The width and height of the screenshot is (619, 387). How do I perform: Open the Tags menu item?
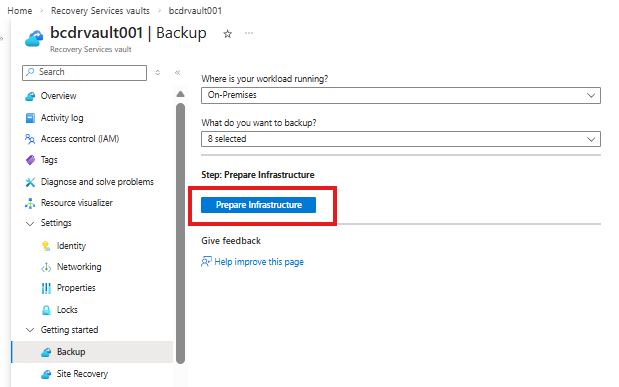pyautogui.click(x=49, y=160)
